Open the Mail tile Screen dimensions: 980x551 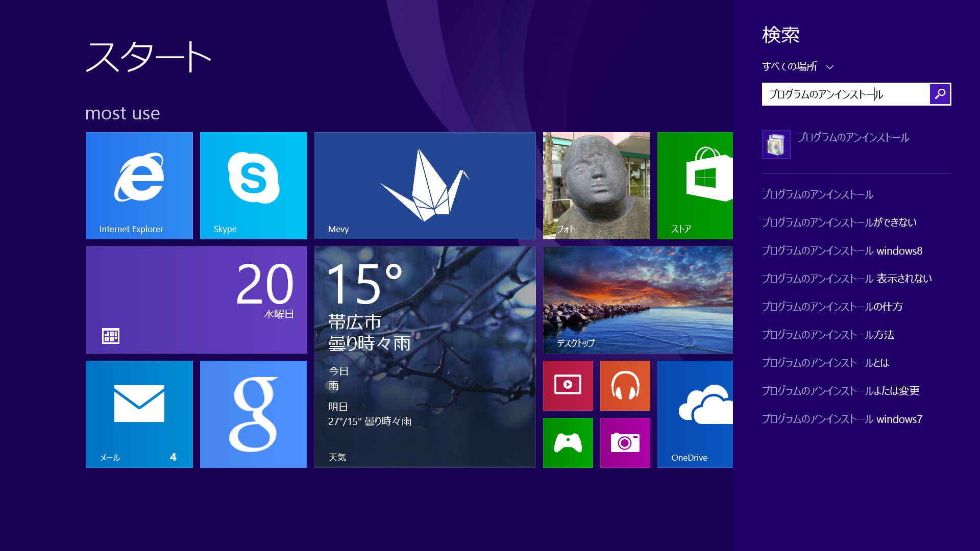tap(139, 414)
